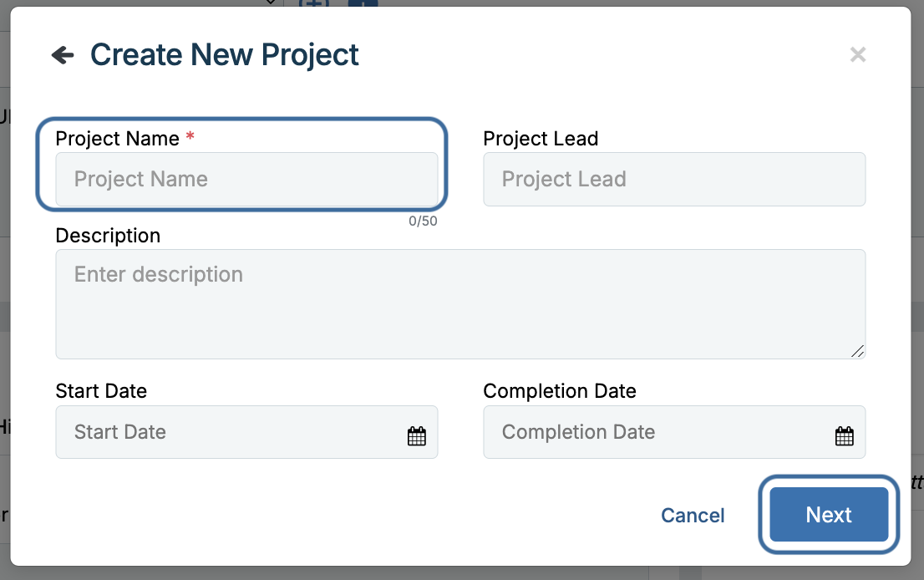Click inside the Description text area
Screen dimensions: 924x580
(459, 304)
